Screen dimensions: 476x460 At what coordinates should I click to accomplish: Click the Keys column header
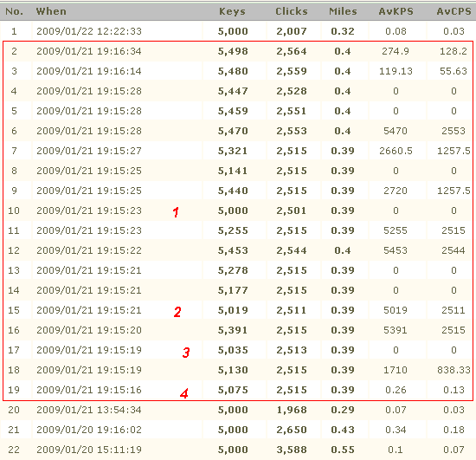pyautogui.click(x=232, y=11)
